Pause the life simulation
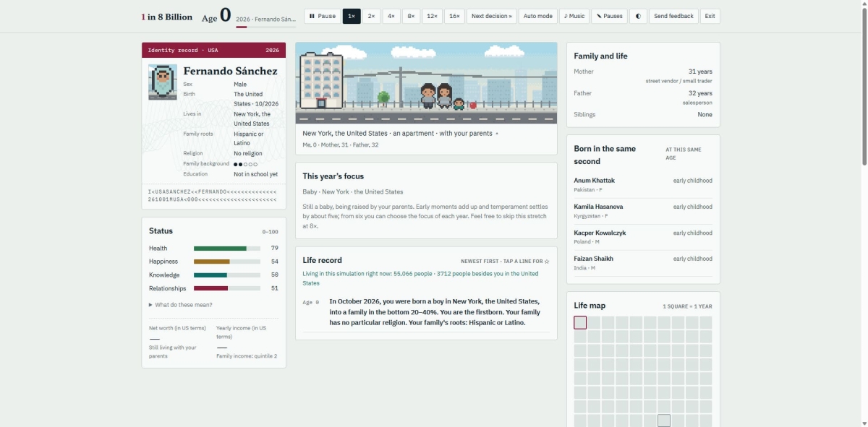Viewport: 868px width, 427px height. (322, 16)
